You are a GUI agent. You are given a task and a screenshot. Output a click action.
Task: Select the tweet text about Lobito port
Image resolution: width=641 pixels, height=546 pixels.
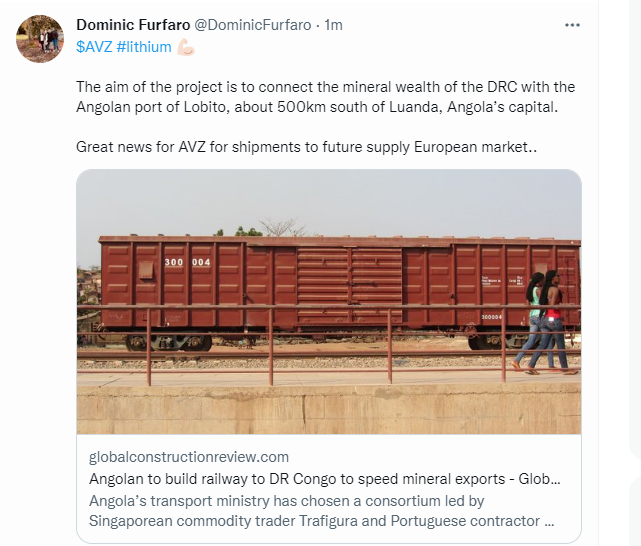click(x=325, y=97)
